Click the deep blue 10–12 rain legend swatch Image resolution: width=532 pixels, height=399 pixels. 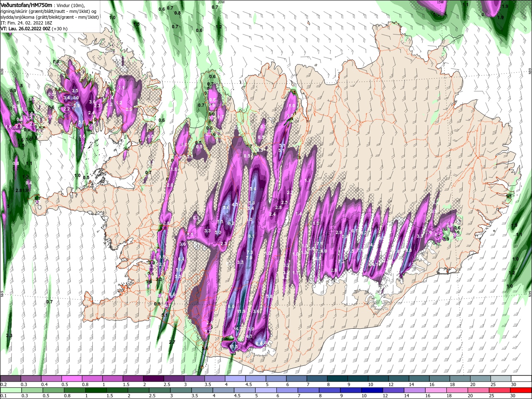[371, 390]
